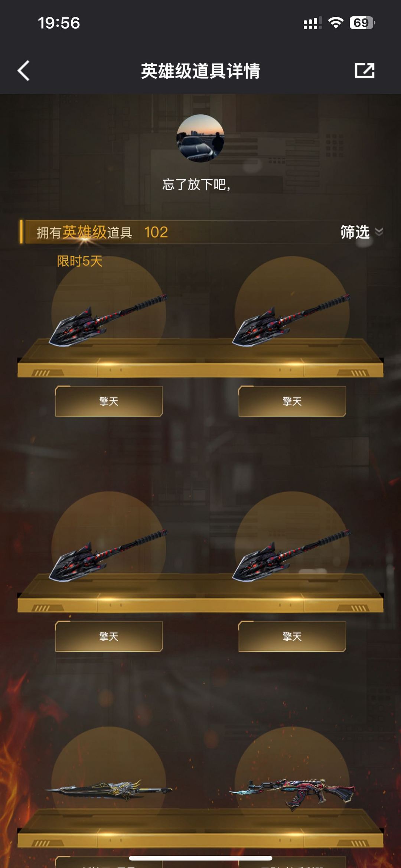Image resolution: width=401 pixels, height=868 pixels.
Task: Click the middle-right 擎天 label button
Action: [292, 636]
